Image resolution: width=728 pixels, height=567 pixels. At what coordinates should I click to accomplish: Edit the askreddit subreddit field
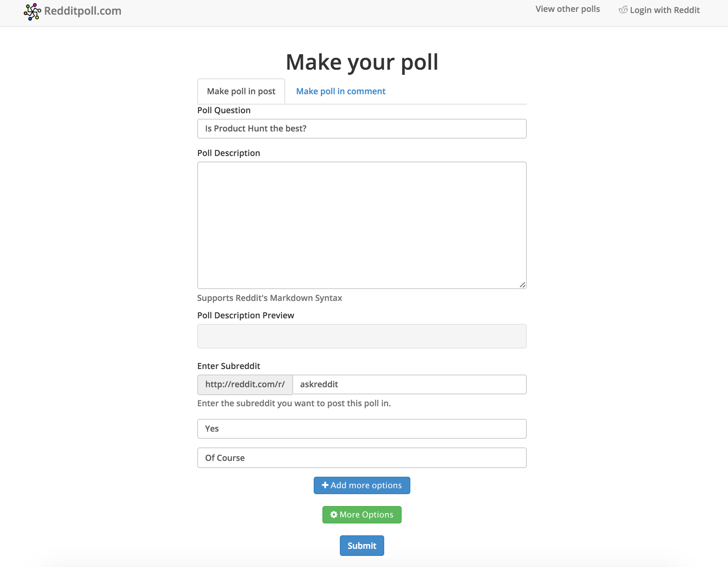coord(409,384)
